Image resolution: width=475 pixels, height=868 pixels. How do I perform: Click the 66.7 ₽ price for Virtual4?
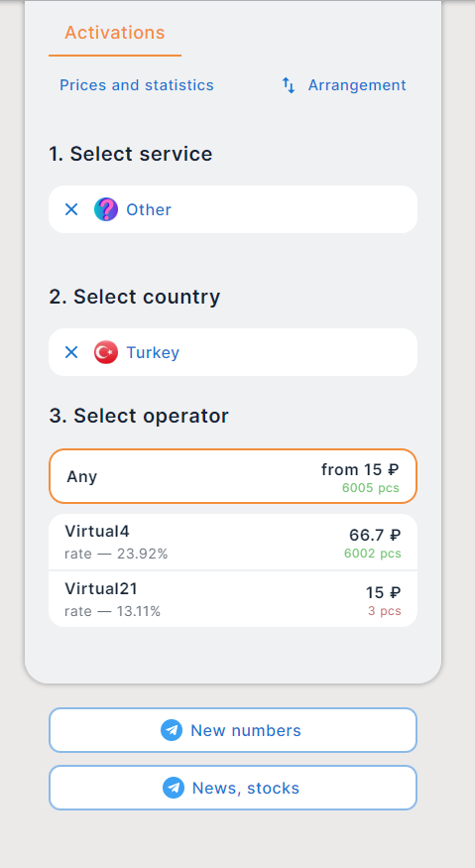pos(375,536)
